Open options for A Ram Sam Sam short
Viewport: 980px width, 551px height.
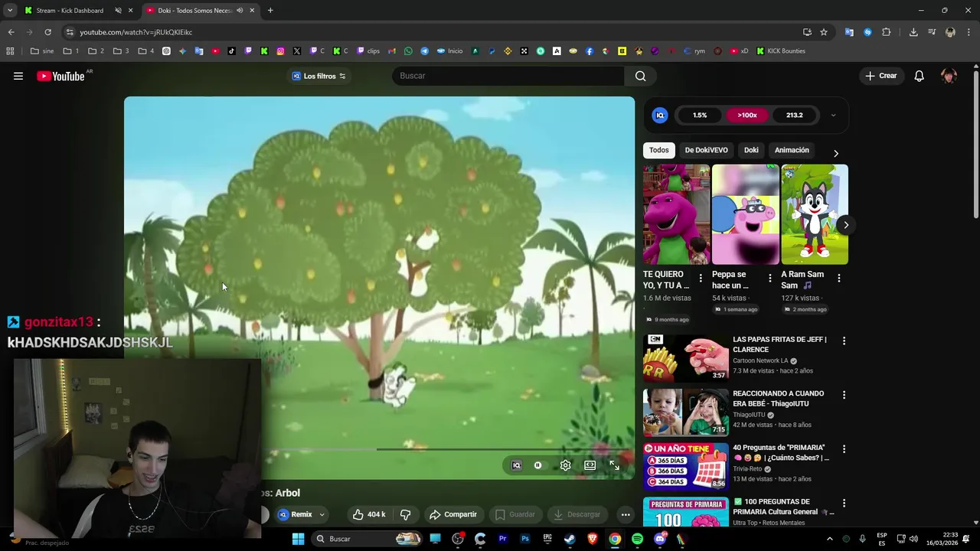[x=838, y=278]
